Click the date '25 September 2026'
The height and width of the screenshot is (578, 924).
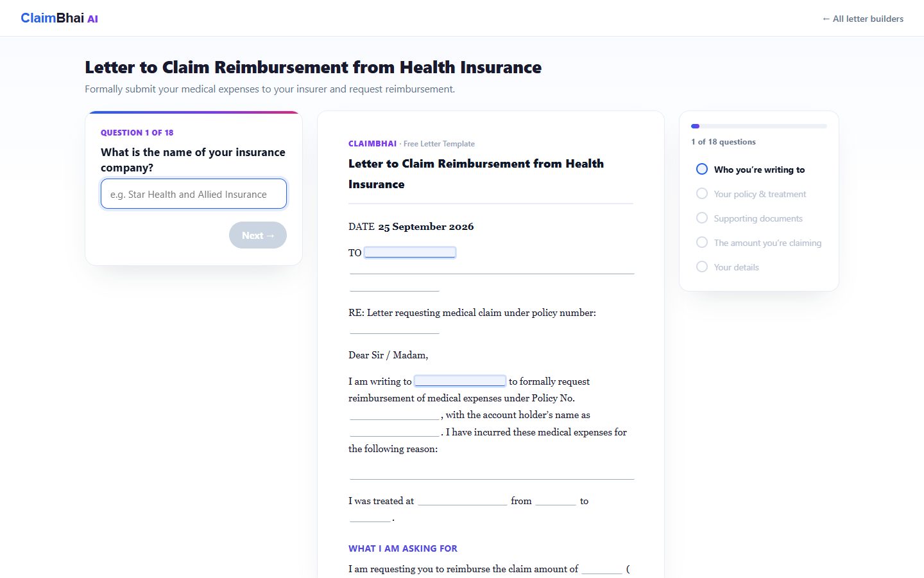426,227
